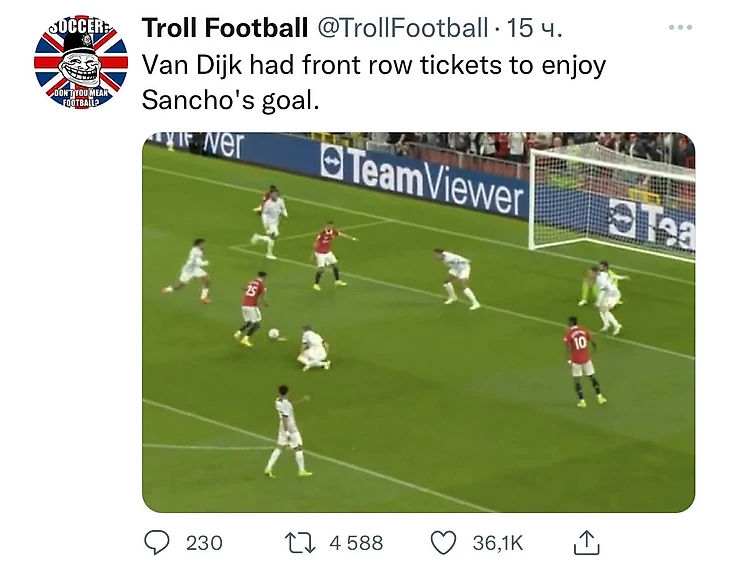Click the reply speech bubble icon

pos(157,542)
